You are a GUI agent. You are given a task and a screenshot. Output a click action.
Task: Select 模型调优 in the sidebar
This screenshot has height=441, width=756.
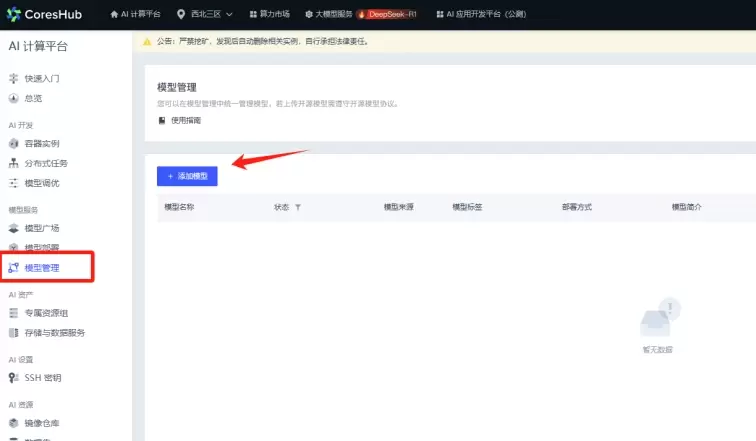tap(42, 183)
